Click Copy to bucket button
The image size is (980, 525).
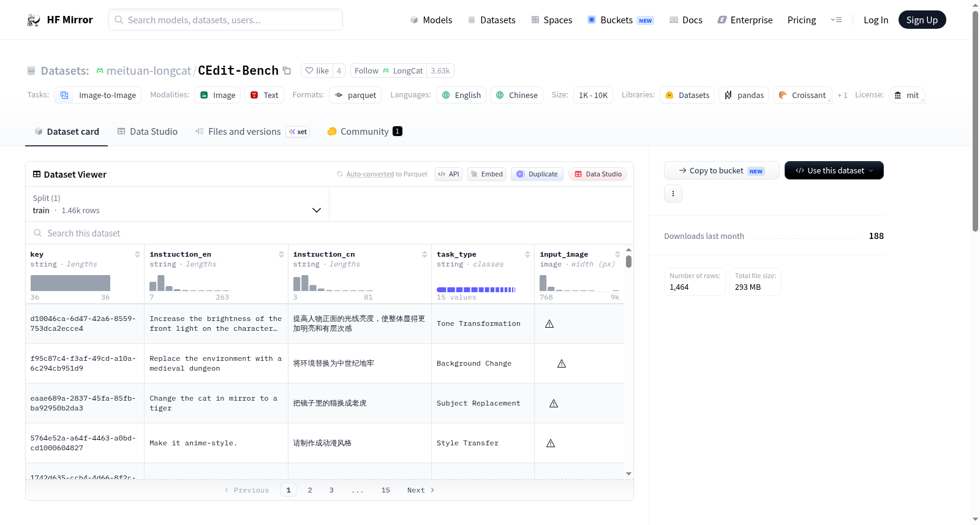722,170
